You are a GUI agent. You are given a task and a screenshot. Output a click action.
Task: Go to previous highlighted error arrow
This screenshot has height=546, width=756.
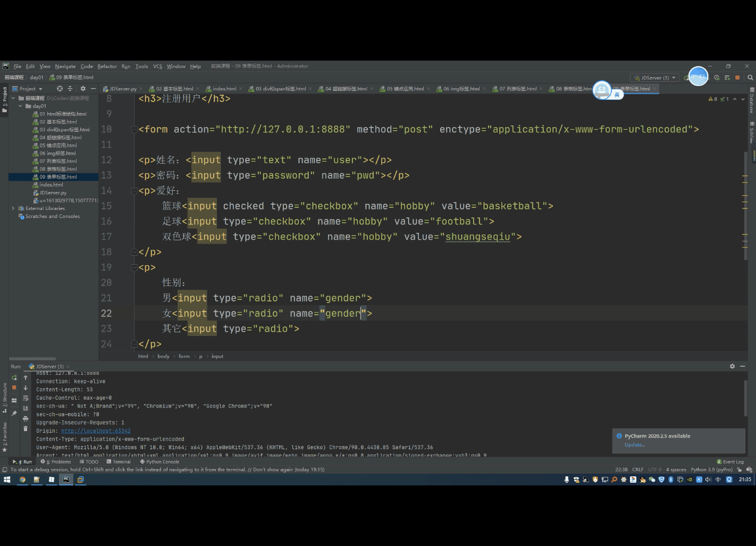735,99
